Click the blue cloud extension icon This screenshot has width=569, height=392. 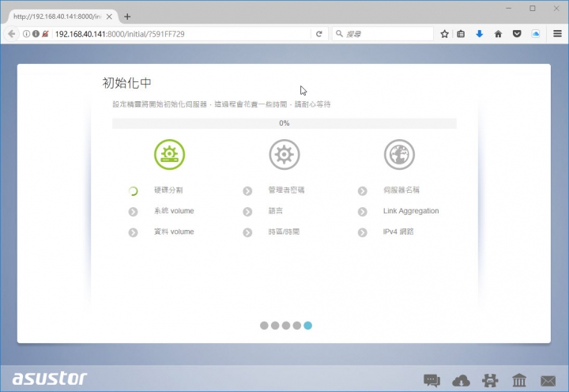(x=536, y=34)
